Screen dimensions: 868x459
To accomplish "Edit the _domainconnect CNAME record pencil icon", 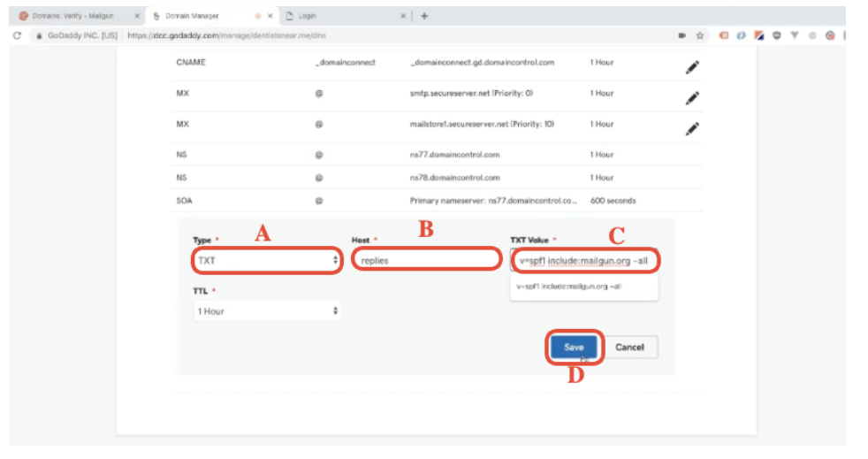I will pyautogui.click(x=693, y=68).
